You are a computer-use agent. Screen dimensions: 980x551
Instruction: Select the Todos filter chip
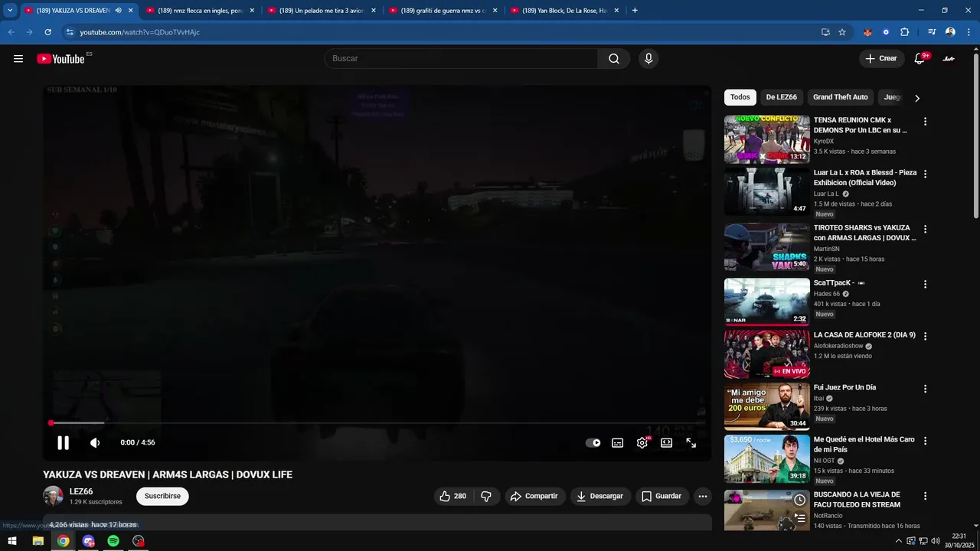[x=740, y=97]
